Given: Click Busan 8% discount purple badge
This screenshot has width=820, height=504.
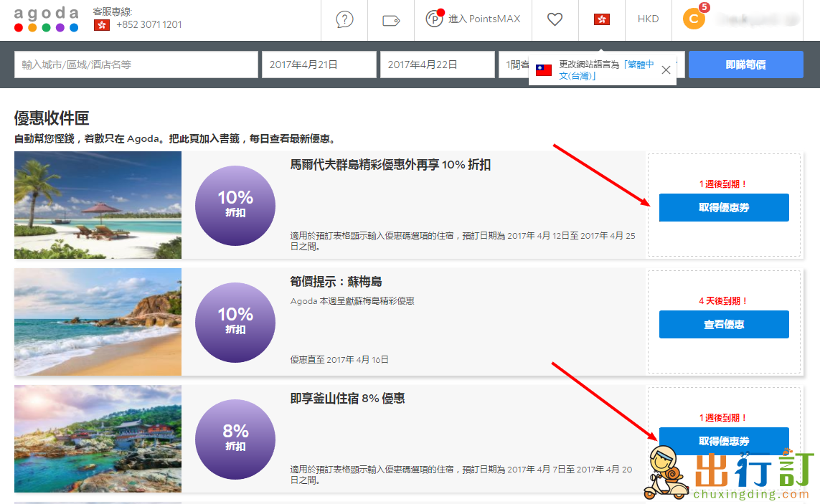Looking at the screenshot, I should [x=235, y=439].
